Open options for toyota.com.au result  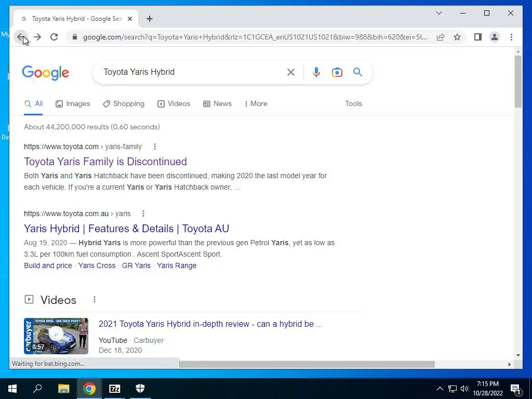click(143, 214)
